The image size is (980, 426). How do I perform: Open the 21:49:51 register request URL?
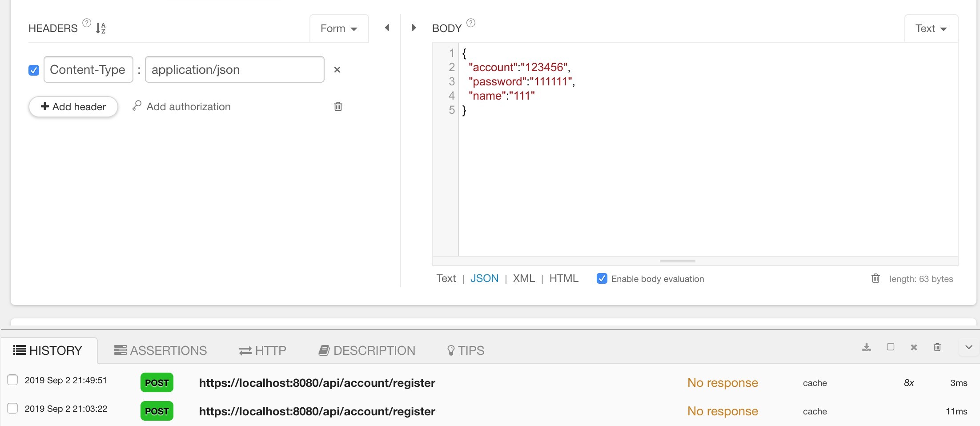[317, 383]
